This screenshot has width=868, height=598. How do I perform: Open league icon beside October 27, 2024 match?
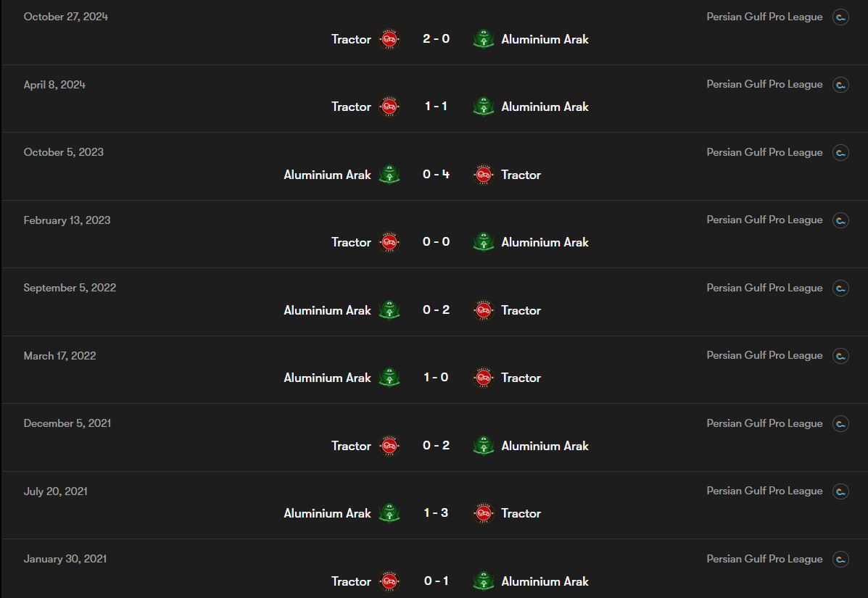(x=840, y=17)
